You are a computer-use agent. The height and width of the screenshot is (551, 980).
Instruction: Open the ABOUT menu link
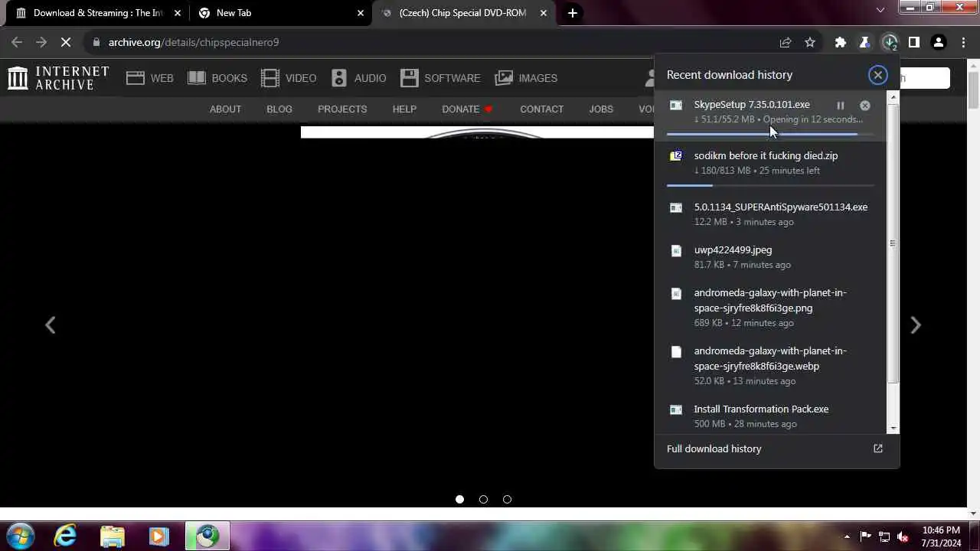[225, 109]
